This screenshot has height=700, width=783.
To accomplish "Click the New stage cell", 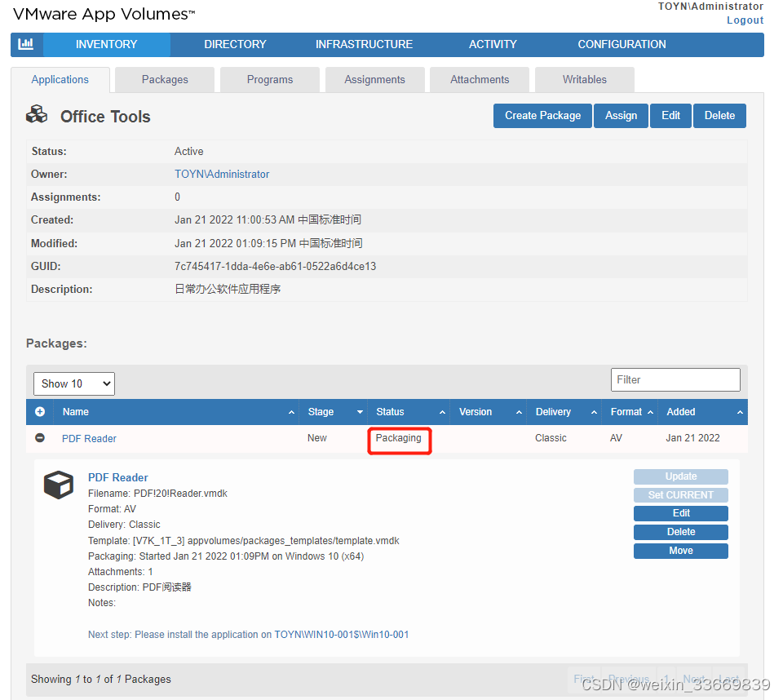I will pos(317,438).
